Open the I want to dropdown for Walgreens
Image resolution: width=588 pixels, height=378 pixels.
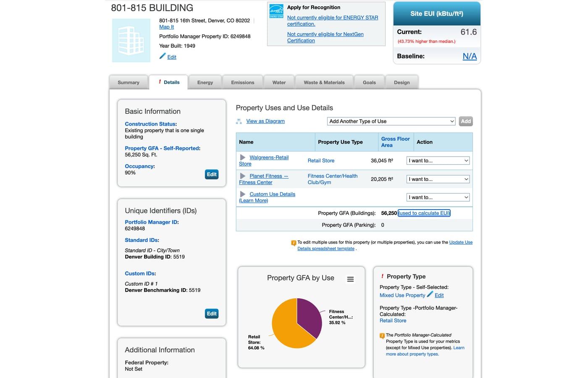point(438,160)
